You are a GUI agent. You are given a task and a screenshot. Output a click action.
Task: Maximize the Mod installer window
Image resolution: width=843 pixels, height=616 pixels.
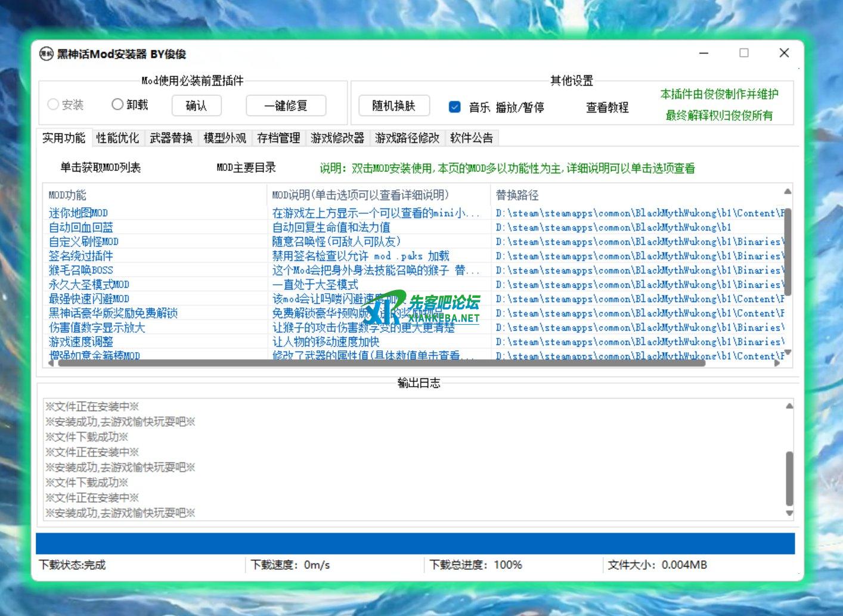(744, 53)
